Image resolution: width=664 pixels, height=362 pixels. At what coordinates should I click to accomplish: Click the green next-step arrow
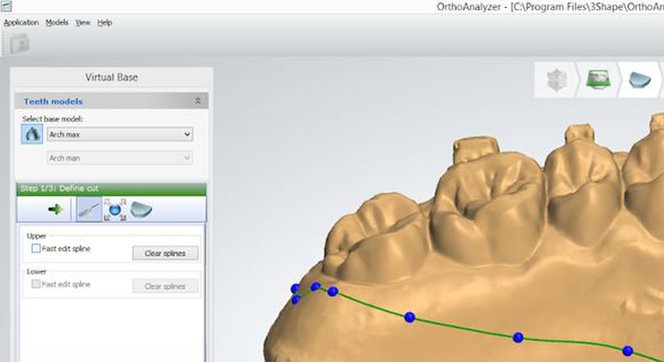[55, 209]
